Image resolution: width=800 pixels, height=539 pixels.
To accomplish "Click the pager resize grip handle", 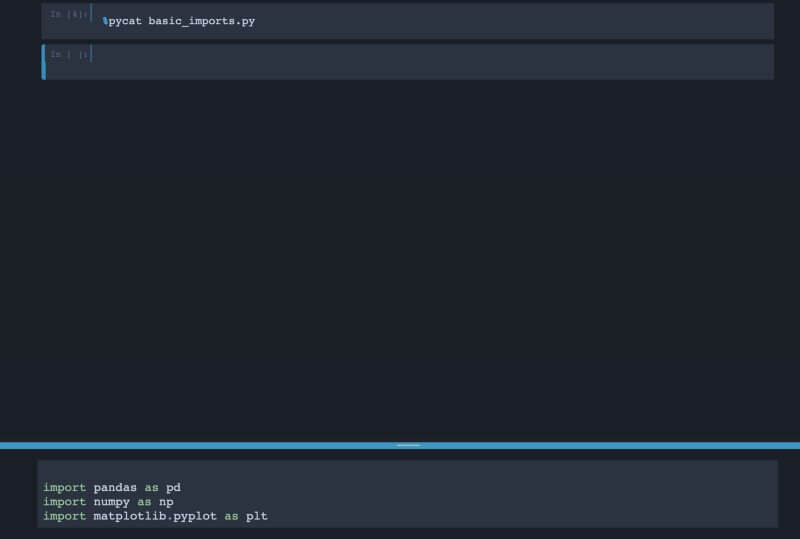I will (x=408, y=445).
